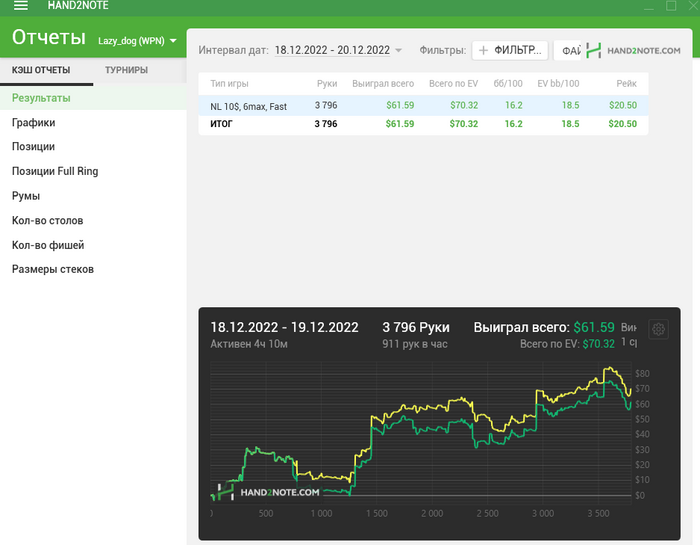
Task: Maximize the Hand2Note window
Action: coord(671,6)
